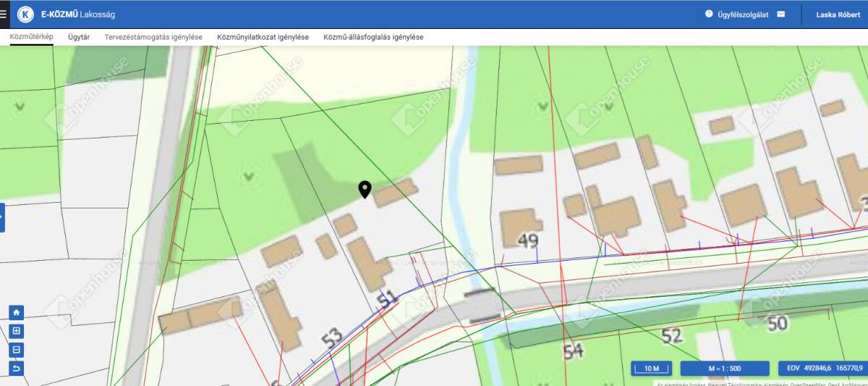The width and height of the screenshot is (868, 386).
Task: Open Tervezéstámogatás igénylése tab
Action: (153, 37)
